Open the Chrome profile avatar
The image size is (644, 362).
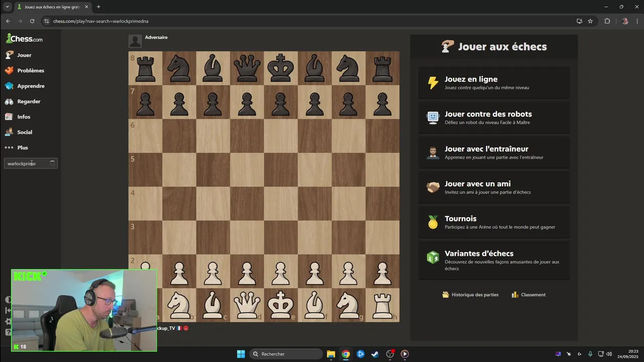click(x=625, y=21)
